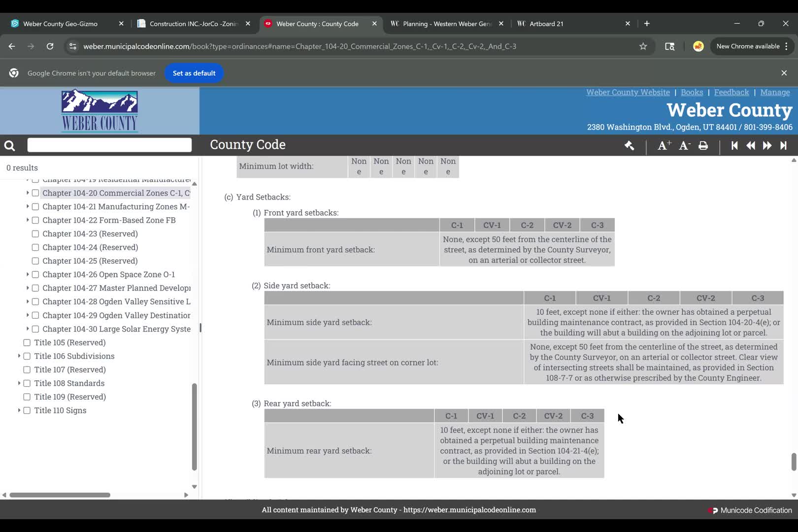Screen dimensions: 798x532
Task: Click the gavel icon in toolbar
Action: (x=629, y=145)
